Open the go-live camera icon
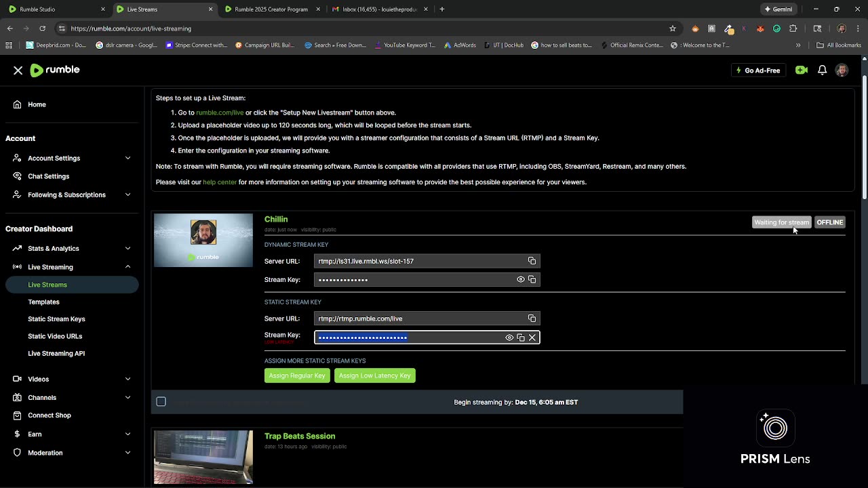This screenshot has height=488, width=868. pos(802,70)
